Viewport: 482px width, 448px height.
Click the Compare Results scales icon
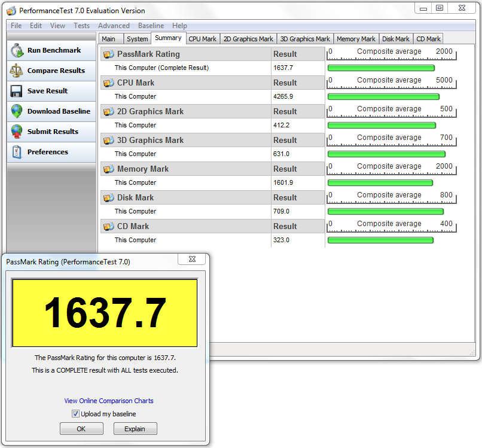pyautogui.click(x=16, y=71)
